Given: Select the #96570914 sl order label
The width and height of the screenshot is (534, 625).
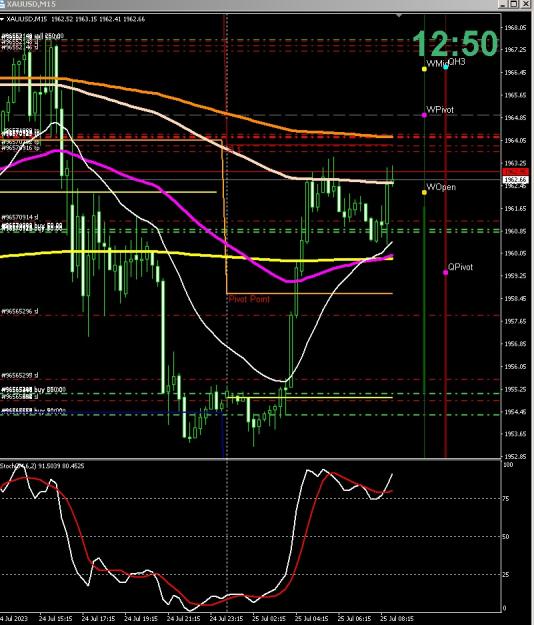Looking at the screenshot, I should [x=20, y=217].
